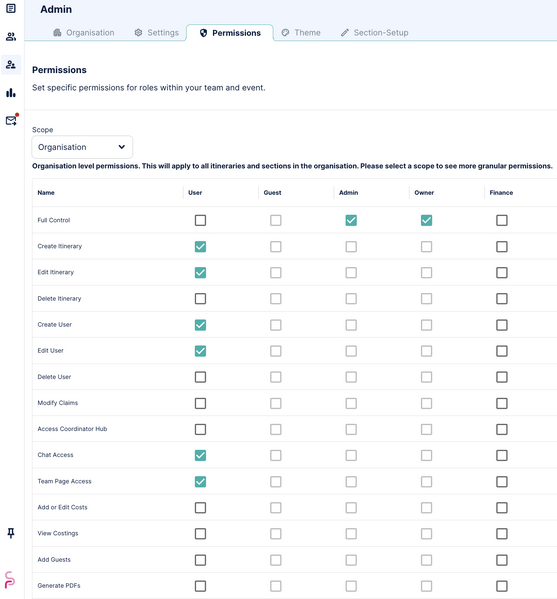The image size is (557, 599).
Task: Enable Full Control for Finance
Action: click(x=502, y=220)
